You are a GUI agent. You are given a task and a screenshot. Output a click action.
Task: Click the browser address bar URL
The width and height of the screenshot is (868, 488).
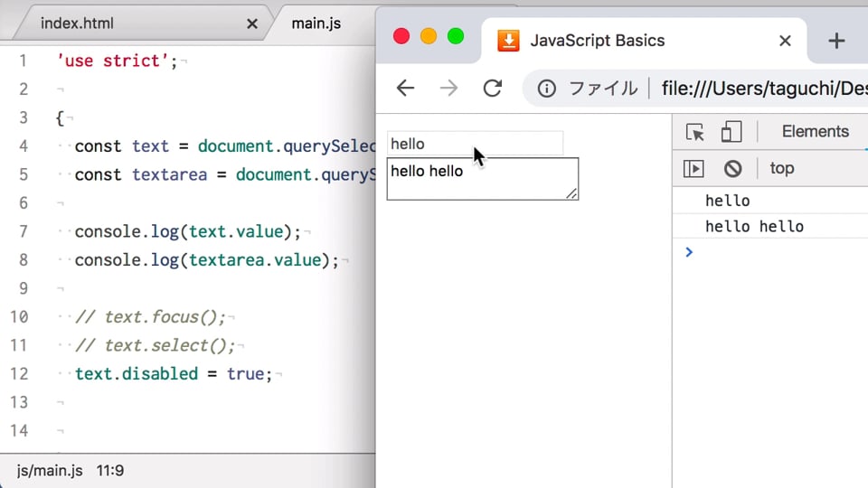tap(764, 89)
